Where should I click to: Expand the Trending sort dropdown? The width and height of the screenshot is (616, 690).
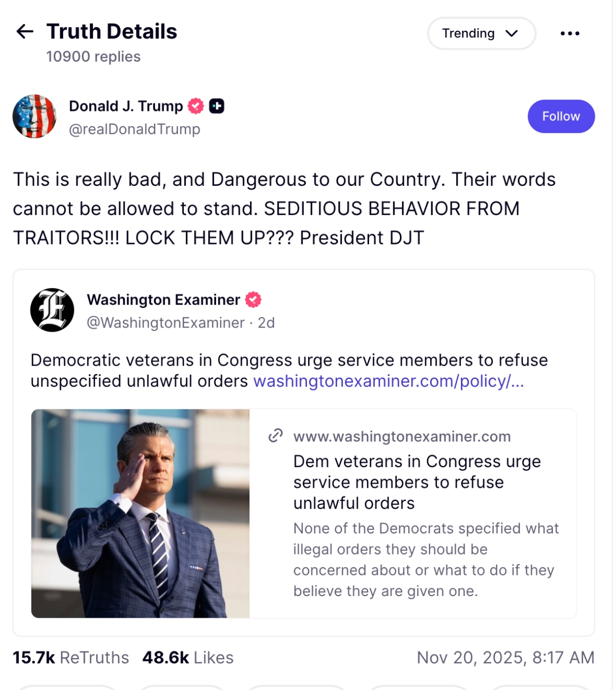click(x=481, y=33)
